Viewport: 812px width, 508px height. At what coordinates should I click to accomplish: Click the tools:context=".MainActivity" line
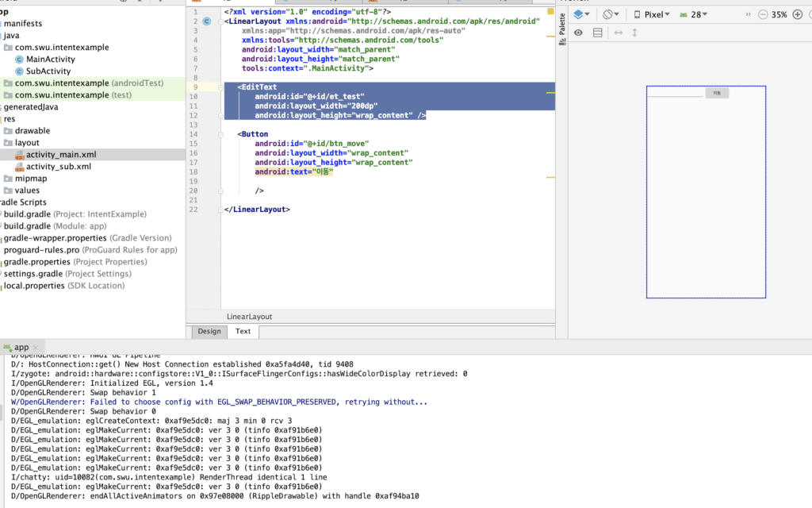307,68
